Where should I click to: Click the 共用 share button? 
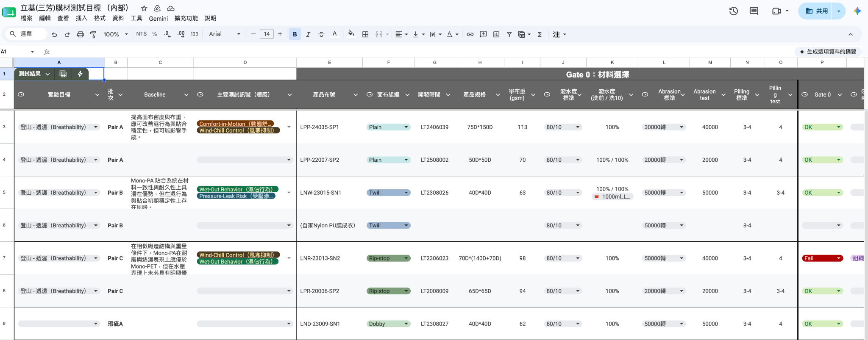click(x=816, y=11)
